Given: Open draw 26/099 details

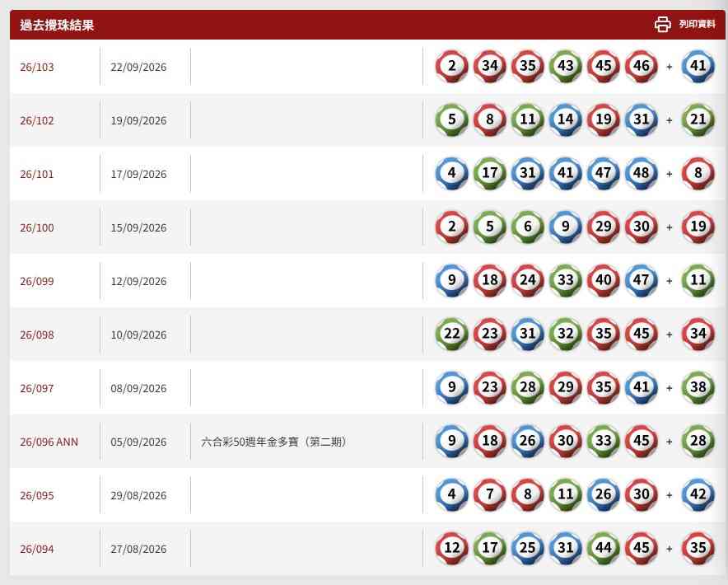Looking at the screenshot, I should (37, 281).
